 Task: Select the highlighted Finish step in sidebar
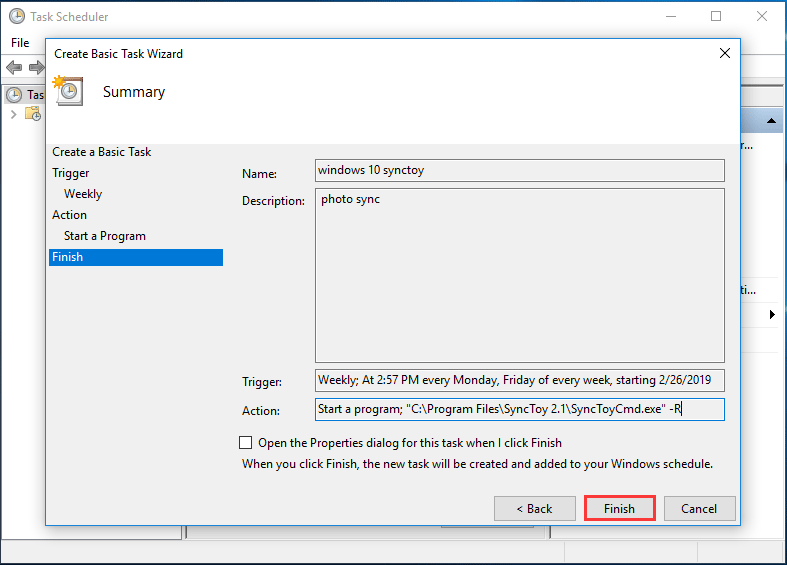click(136, 257)
